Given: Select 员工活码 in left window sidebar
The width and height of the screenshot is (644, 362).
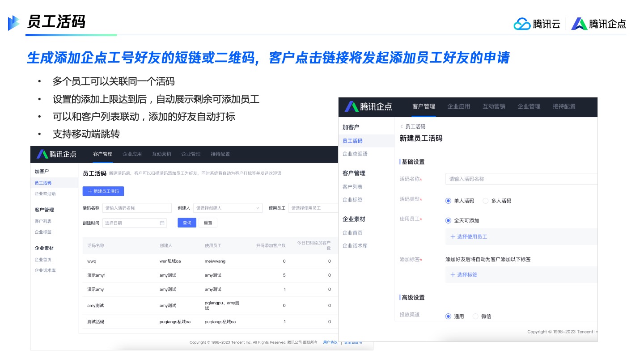Looking at the screenshot, I should 43,183.
